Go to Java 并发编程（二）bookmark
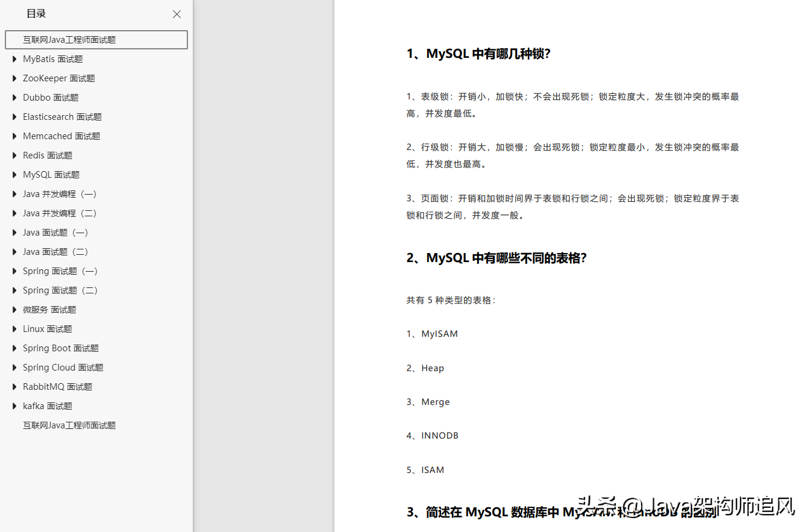Screen dimensions: 811x532 [60, 213]
